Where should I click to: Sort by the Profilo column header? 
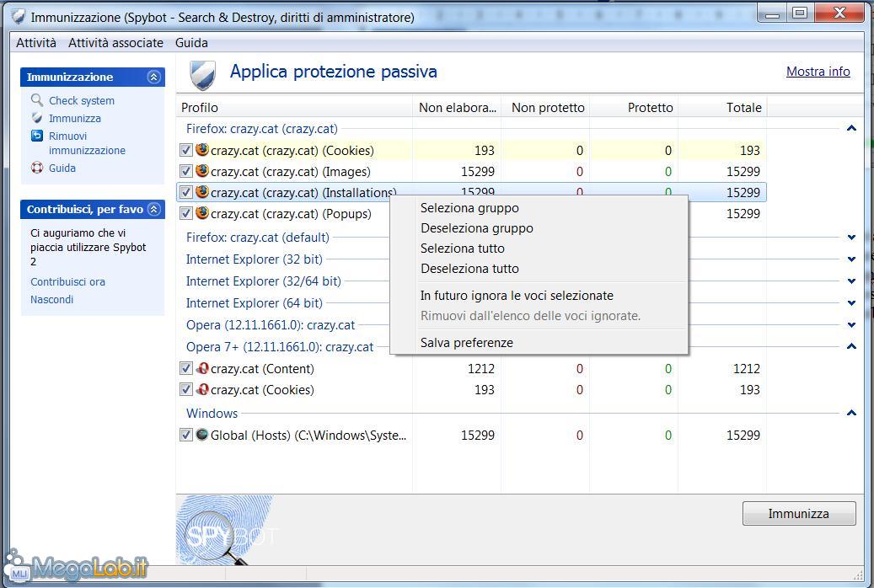pos(294,108)
